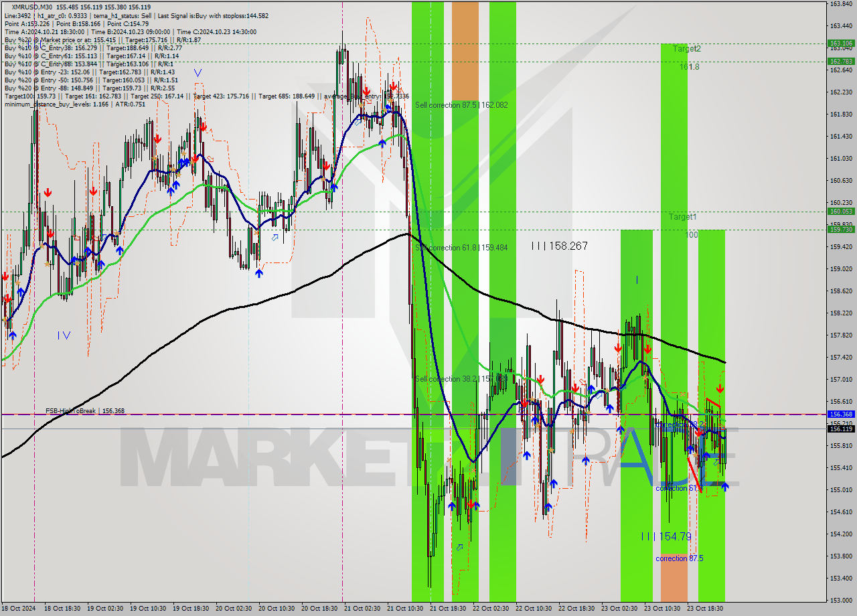The image size is (857, 616).
Task: Click the rightmost blue buy arrow
Action: [725, 487]
